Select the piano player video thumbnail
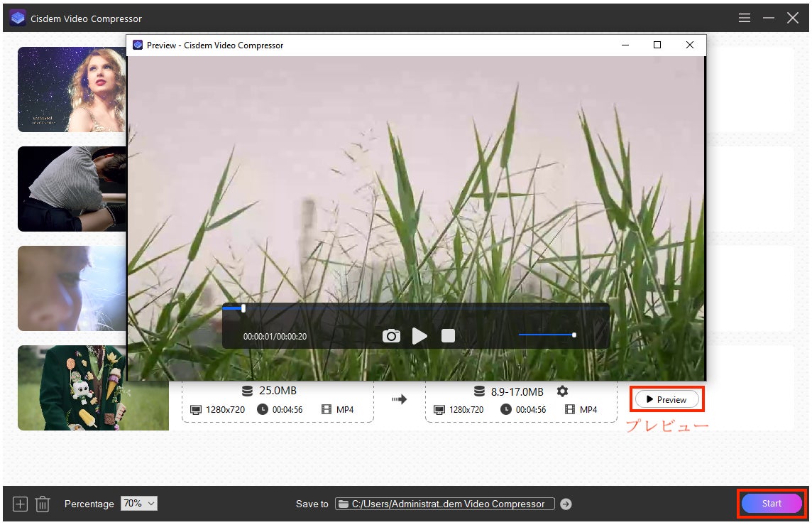Screen dimensions: 812x525 [72, 189]
